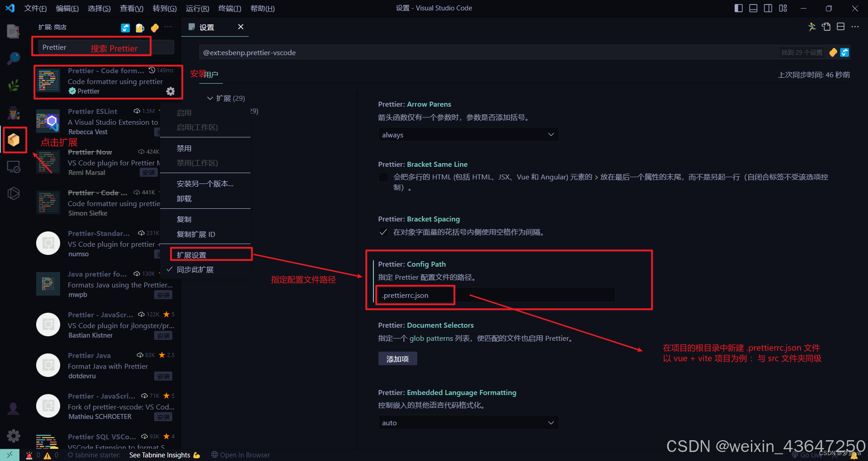Click the 添加项 button under Document Selectors
The height and width of the screenshot is (461, 868).
coord(397,359)
